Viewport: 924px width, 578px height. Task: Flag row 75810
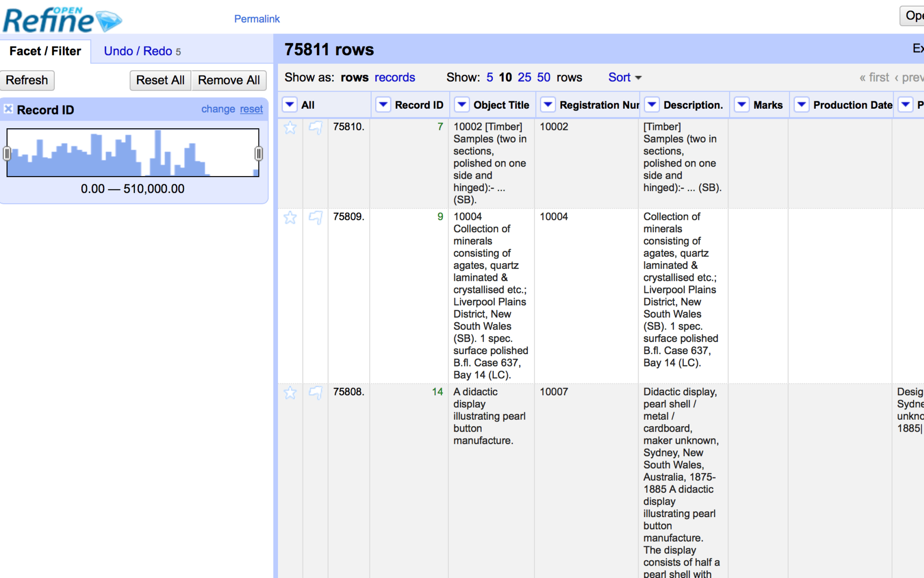[x=315, y=128]
